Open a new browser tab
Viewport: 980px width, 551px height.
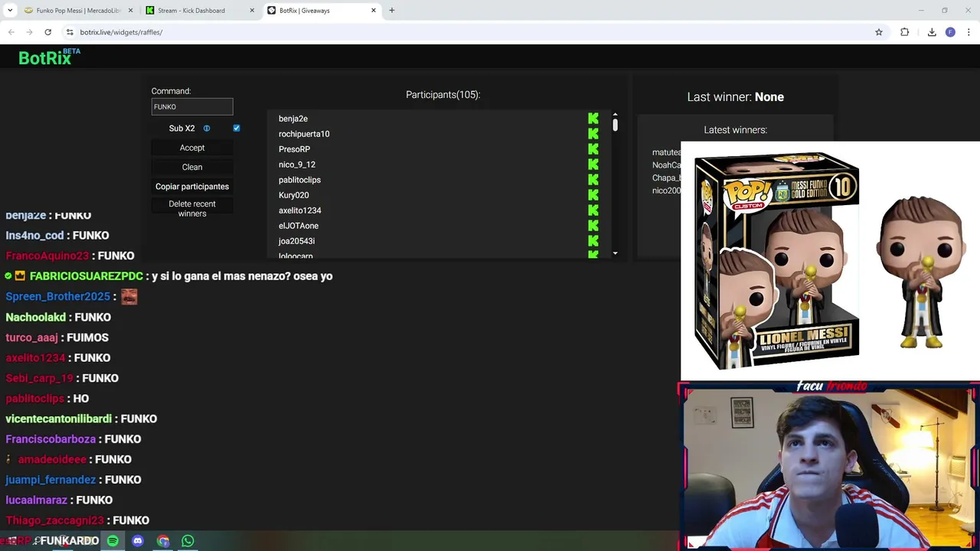point(392,11)
